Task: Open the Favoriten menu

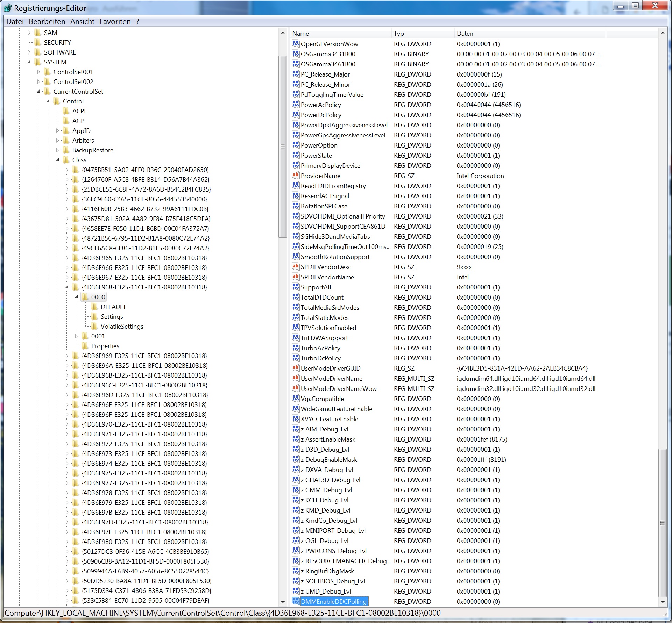Action: (115, 22)
